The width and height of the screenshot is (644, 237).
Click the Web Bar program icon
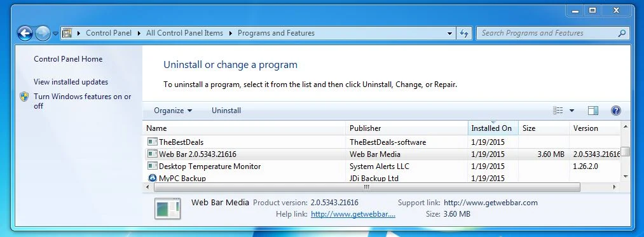click(153, 154)
